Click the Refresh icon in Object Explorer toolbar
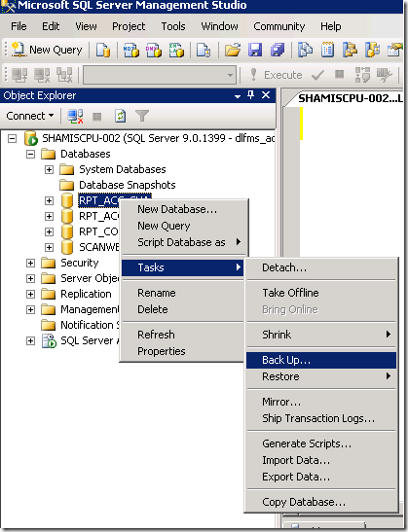Viewport: 408px width, 532px height. 121,116
